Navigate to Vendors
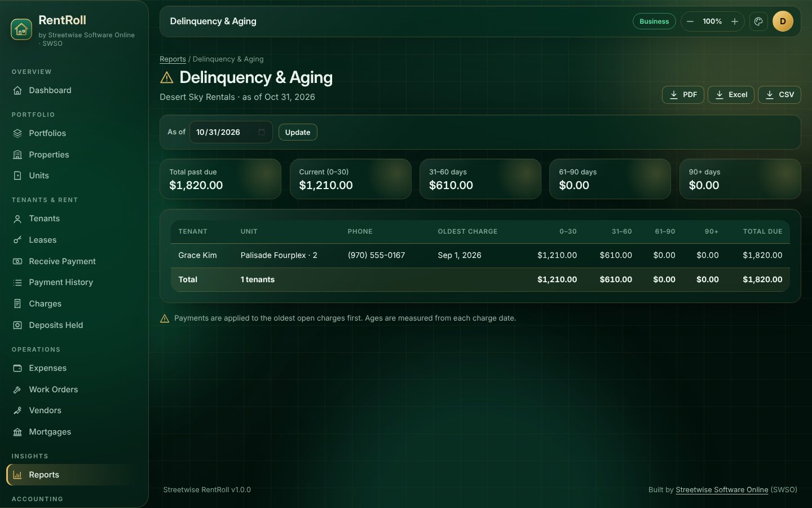812x508 pixels. (74, 410)
